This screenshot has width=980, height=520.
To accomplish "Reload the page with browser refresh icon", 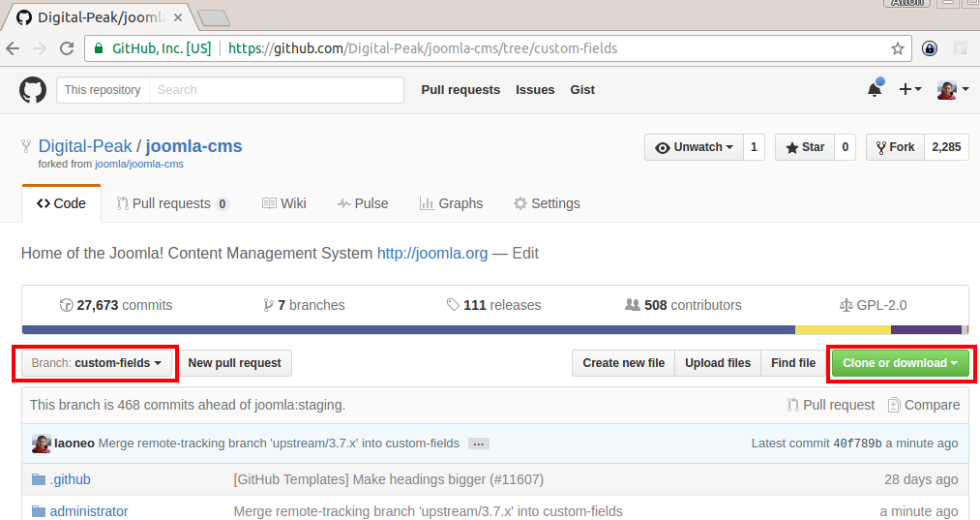I will 67,48.
